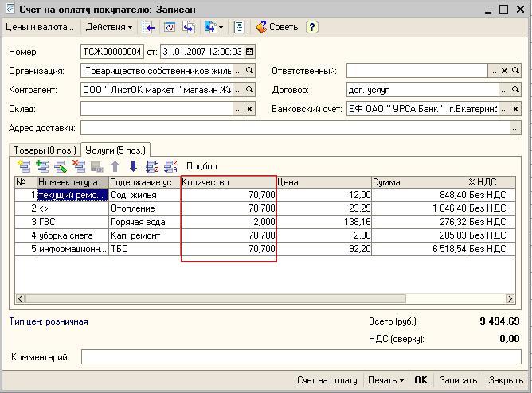Choose Банковский счет via ellipsis button
This screenshot has height=393, width=532.
click(504, 109)
